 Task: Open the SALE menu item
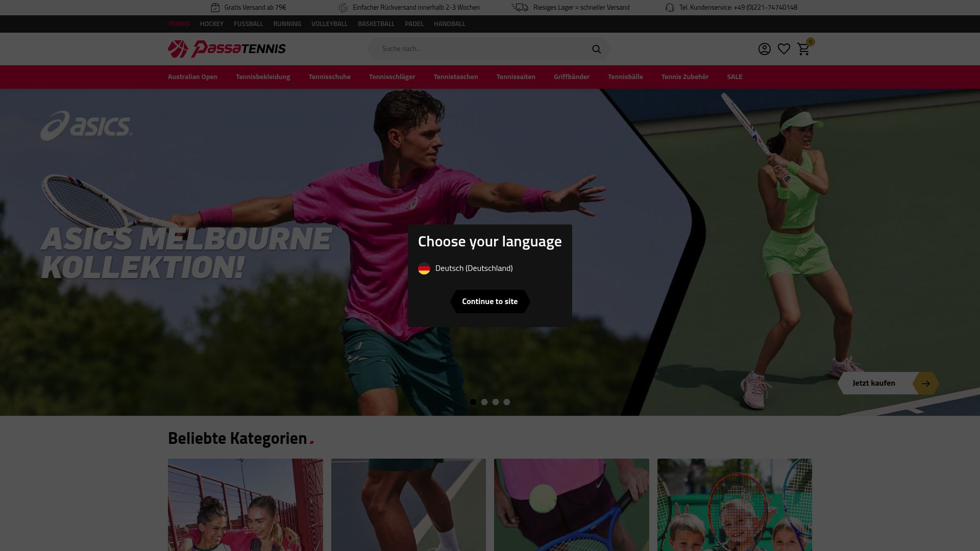(x=734, y=77)
